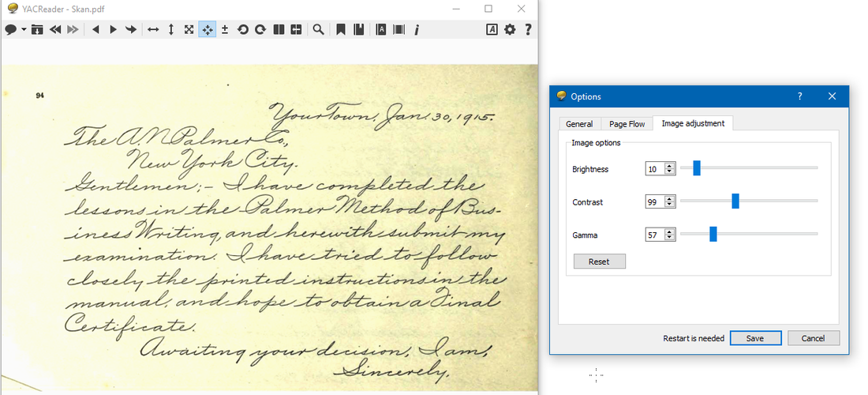Open options via the gear icon
Image resolution: width=868 pixels, height=395 pixels.
[x=510, y=29]
